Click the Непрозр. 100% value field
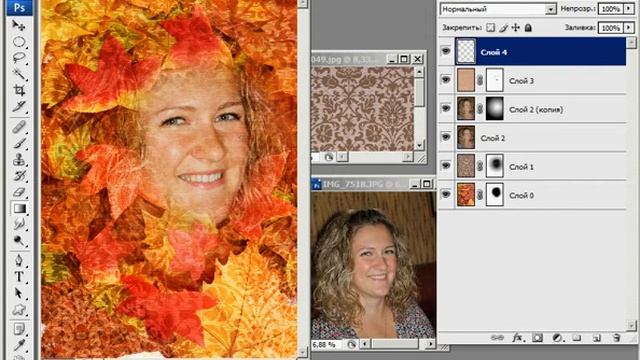 [611, 9]
